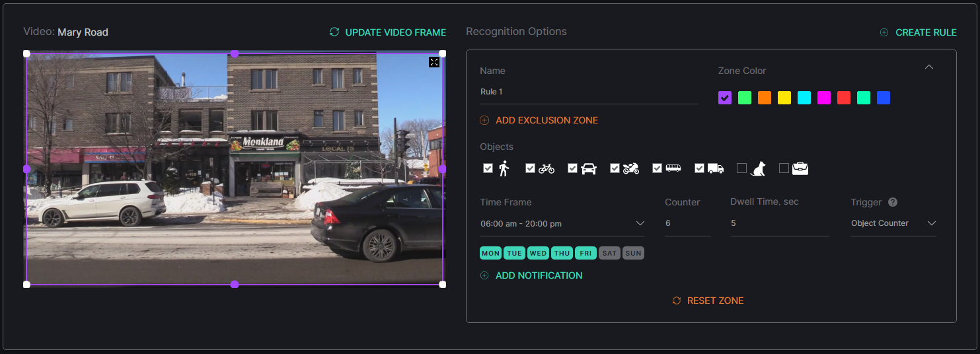The width and height of the screenshot is (980, 354).
Task: Click the bus object icon
Action: 673,168
